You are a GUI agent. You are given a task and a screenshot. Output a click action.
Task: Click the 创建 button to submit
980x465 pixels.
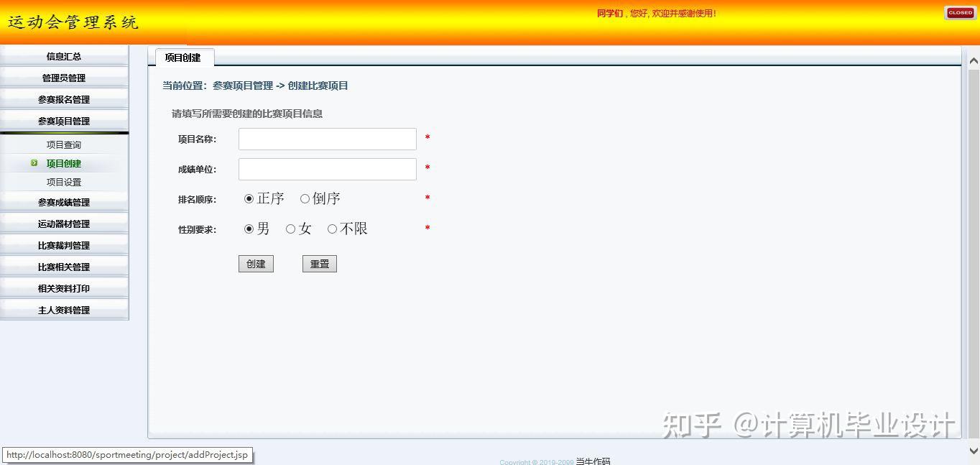pyautogui.click(x=256, y=263)
